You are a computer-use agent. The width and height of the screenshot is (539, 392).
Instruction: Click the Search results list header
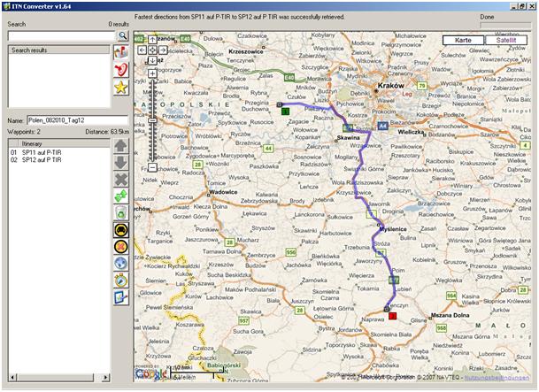[58, 50]
